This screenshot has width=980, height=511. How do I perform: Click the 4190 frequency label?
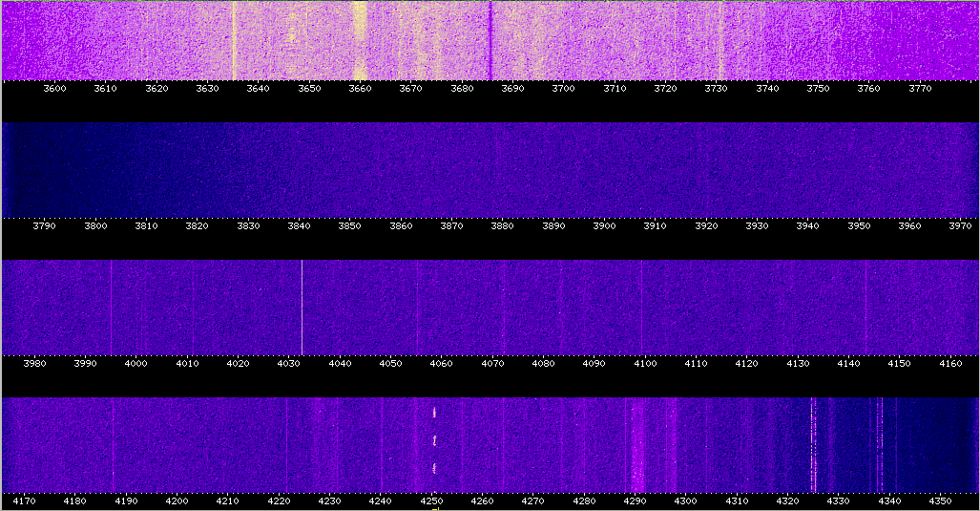pyautogui.click(x=126, y=501)
